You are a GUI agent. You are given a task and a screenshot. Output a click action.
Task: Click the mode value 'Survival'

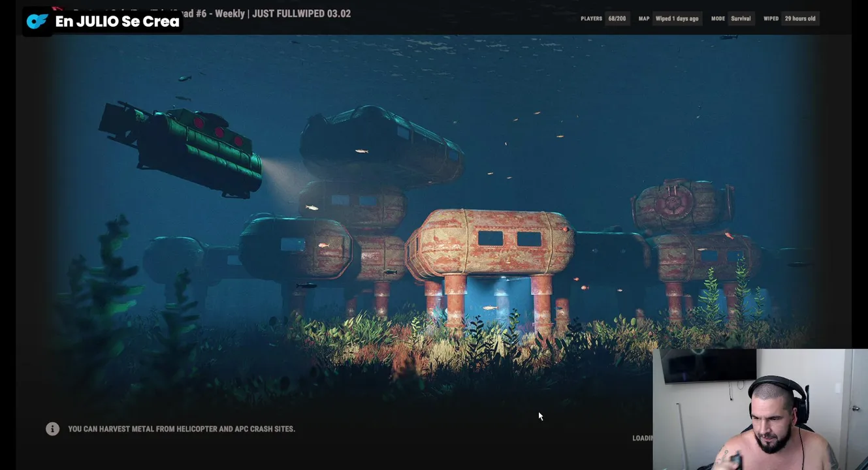coord(741,18)
